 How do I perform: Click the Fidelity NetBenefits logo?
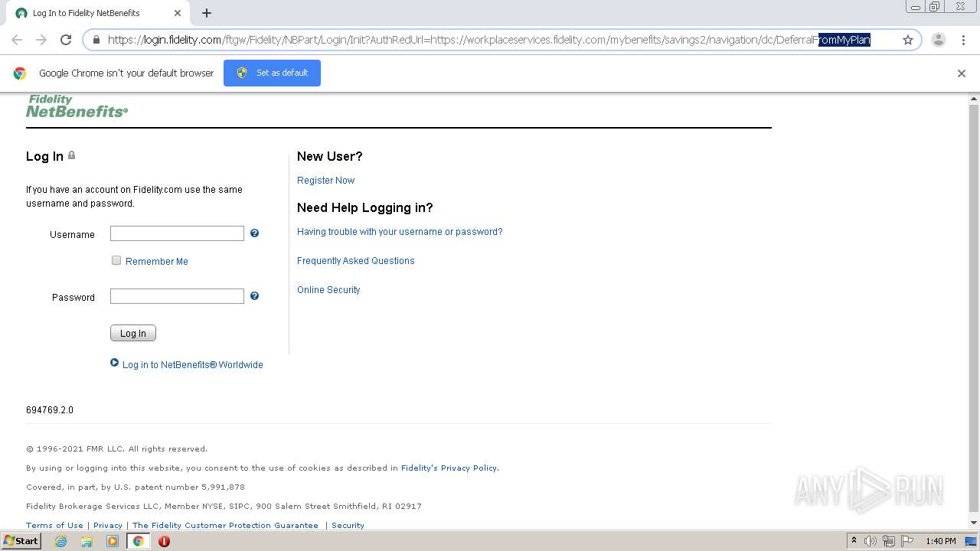(x=77, y=106)
